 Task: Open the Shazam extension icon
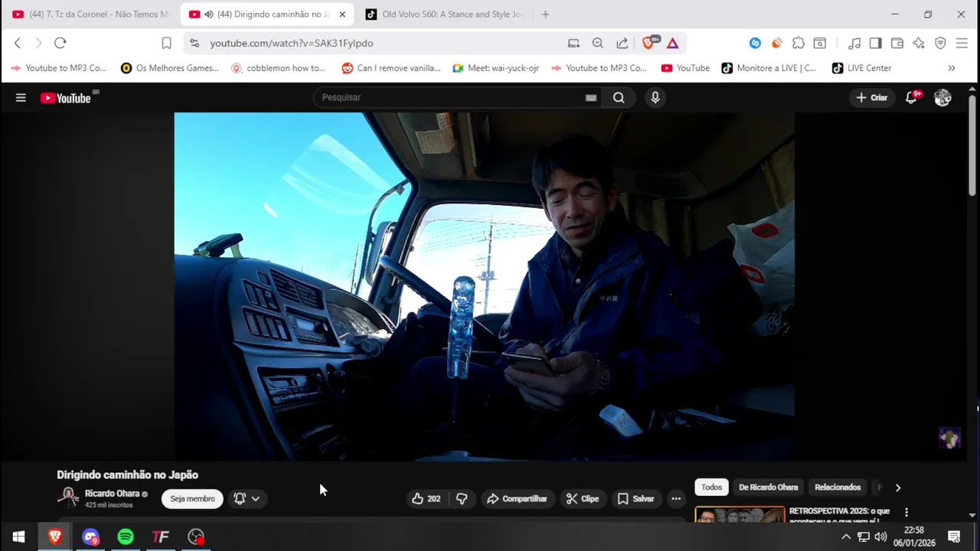click(x=755, y=43)
